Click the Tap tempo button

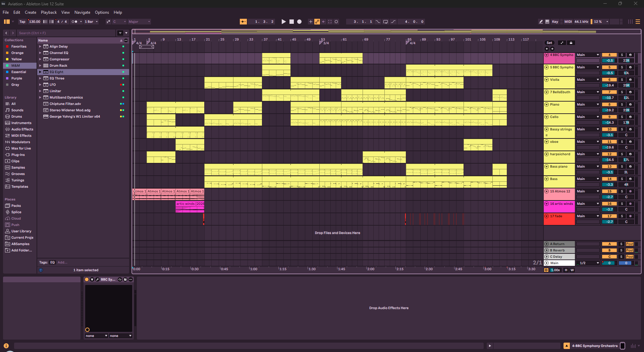(22, 22)
